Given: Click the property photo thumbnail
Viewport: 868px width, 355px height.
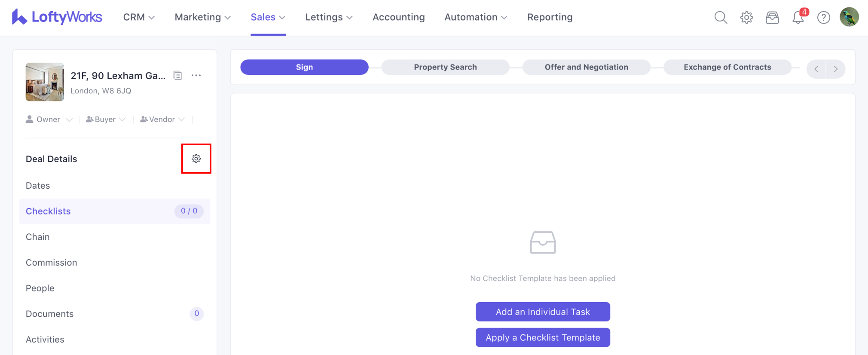Looking at the screenshot, I should [45, 82].
